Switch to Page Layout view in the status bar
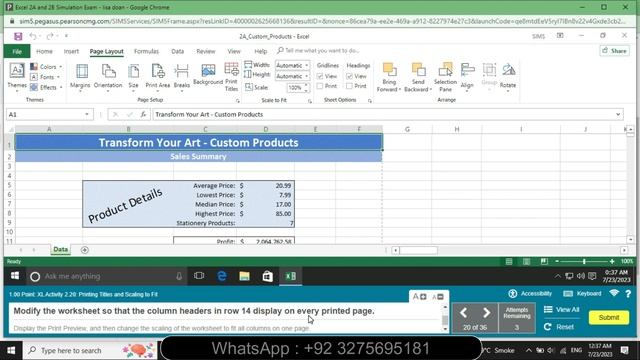The width and height of the screenshot is (640, 360). click(x=527, y=261)
